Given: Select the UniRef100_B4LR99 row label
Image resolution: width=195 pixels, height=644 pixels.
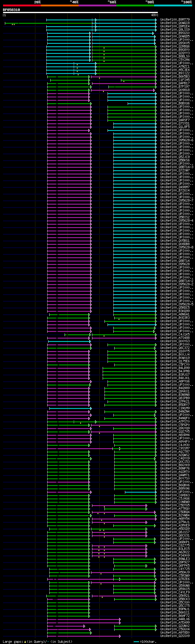Looking at the screenshot, I should (175, 368).
